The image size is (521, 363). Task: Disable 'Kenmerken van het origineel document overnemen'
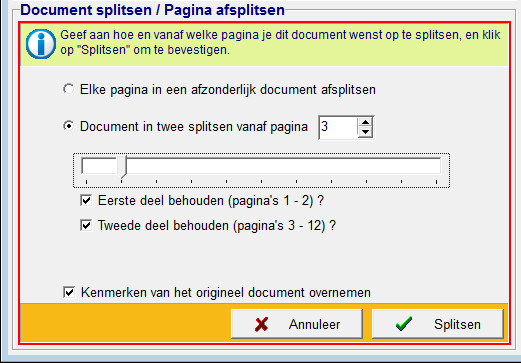click(69, 292)
